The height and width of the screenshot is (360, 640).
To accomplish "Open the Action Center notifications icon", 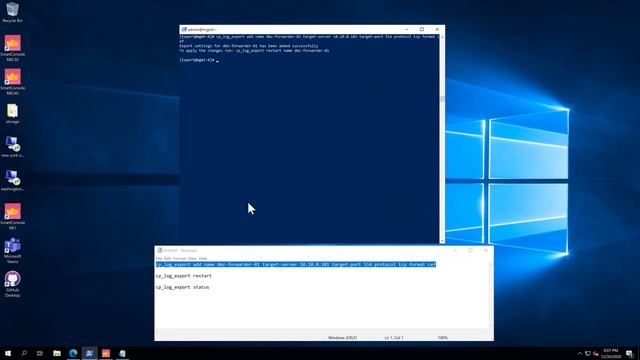I will pos(630,353).
